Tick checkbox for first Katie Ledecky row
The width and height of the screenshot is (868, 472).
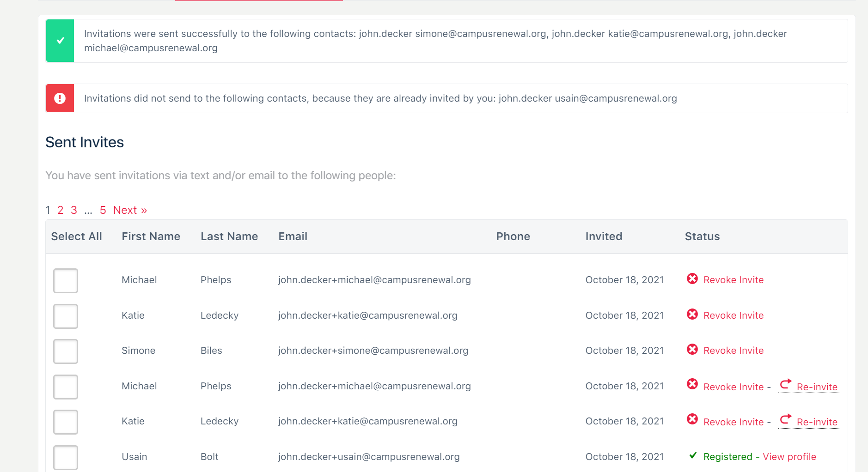point(66,316)
